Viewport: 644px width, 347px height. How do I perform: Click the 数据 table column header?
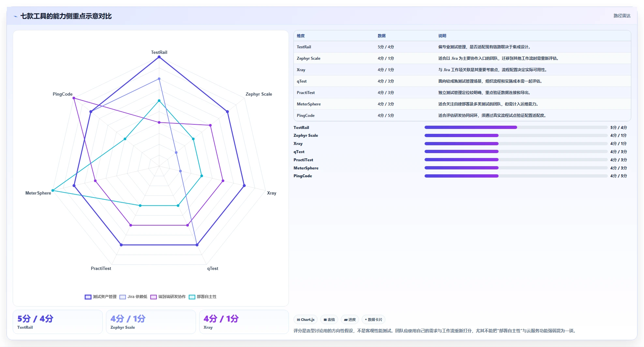point(382,36)
